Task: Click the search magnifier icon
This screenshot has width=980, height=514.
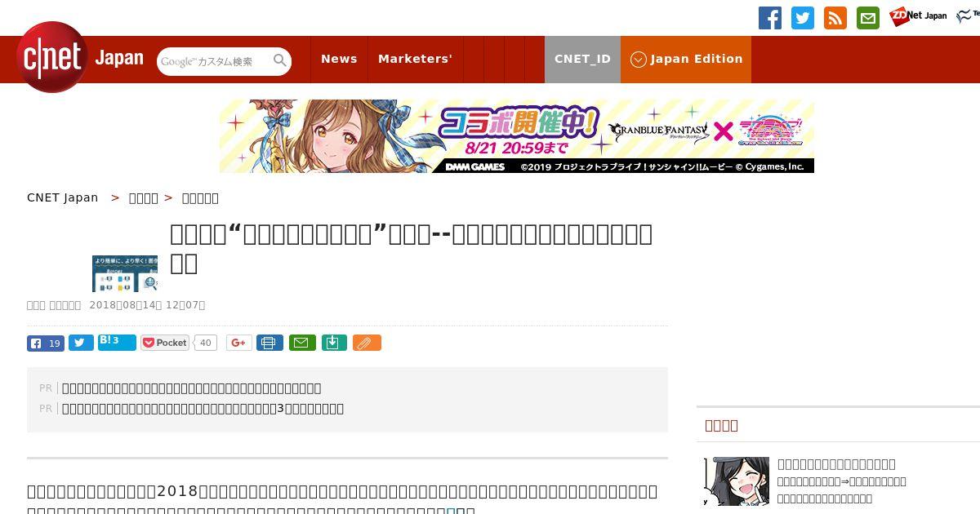Action: click(280, 61)
